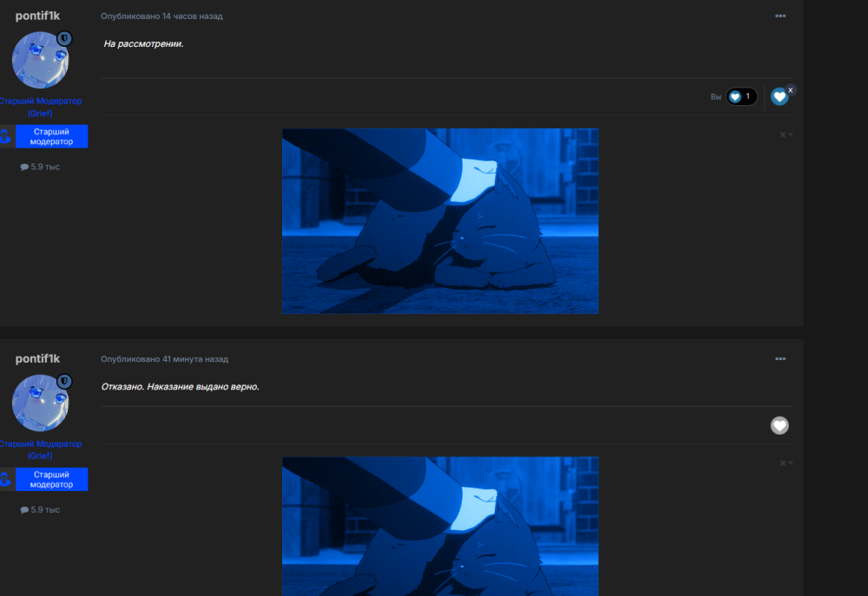Click rank icon left of second 'Старший модератор' badge
Screen dimensions: 868x596
pyautogui.click(x=6, y=479)
